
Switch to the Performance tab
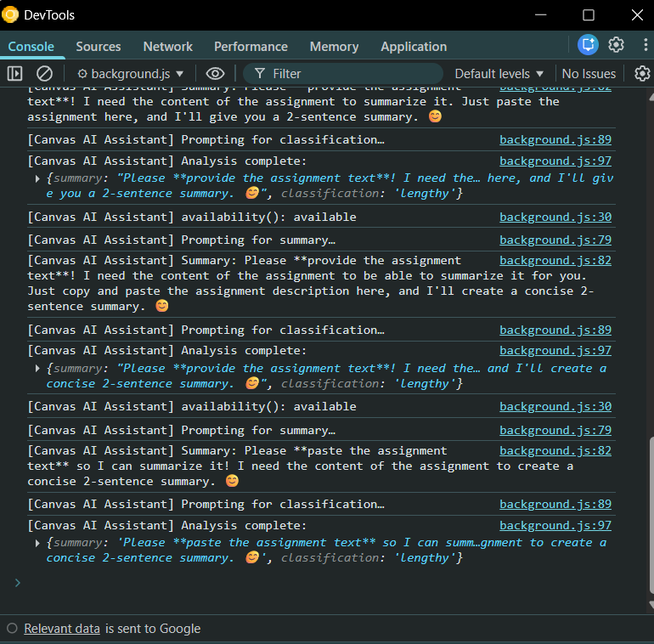[251, 47]
